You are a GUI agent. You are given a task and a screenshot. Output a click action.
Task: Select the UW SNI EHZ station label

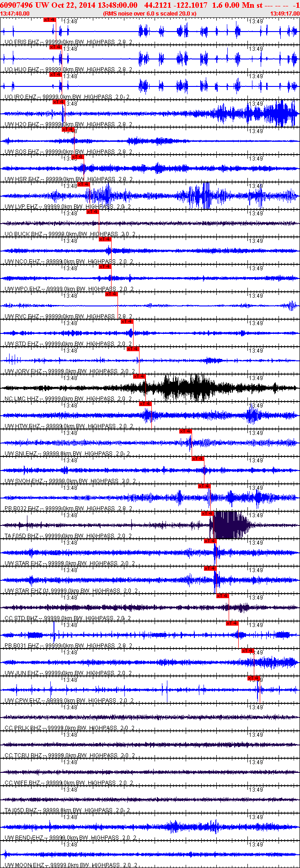point(67,454)
